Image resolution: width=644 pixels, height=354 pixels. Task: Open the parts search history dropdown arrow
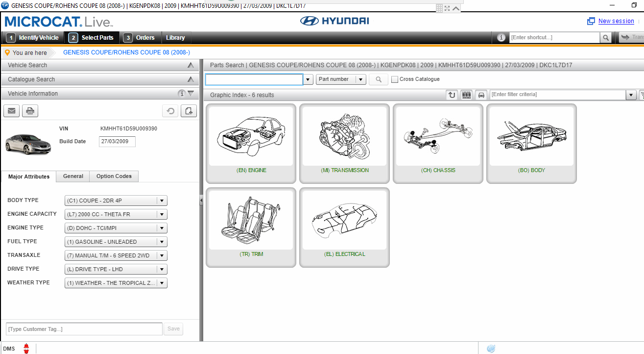309,79
